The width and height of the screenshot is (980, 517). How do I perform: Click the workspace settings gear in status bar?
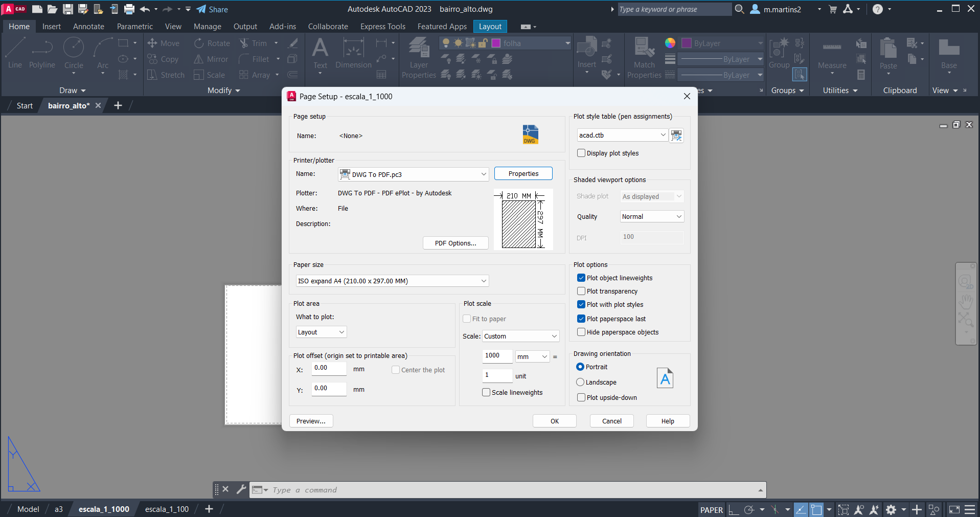[x=891, y=510]
